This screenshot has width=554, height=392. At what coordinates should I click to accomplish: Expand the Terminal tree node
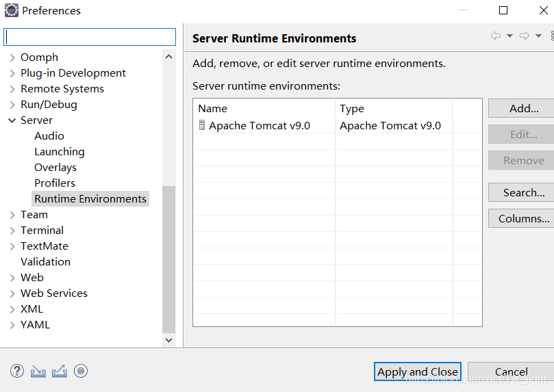pos(12,231)
